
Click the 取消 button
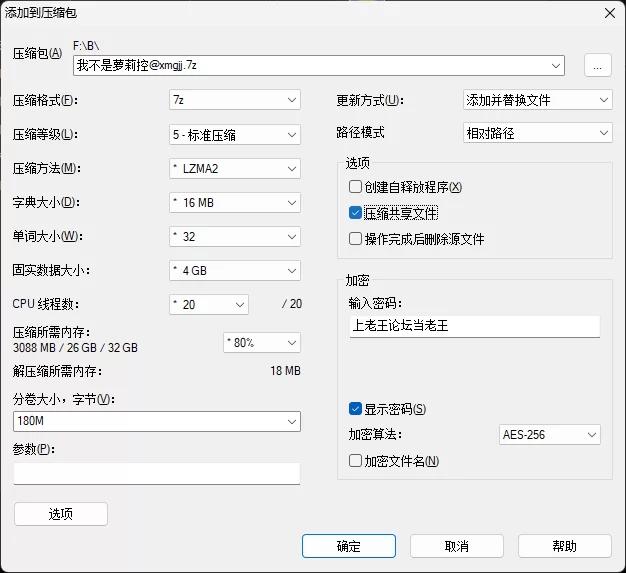tap(457, 546)
